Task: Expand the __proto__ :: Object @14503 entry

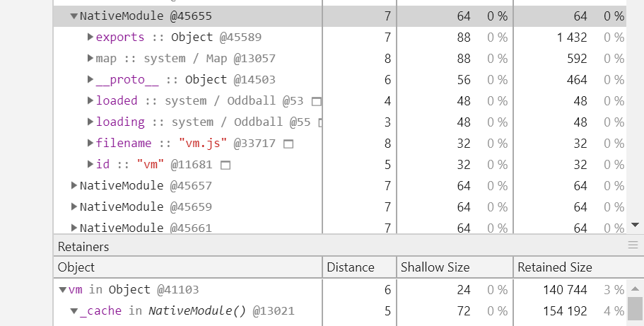Action: pyautogui.click(x=90, y=79)
